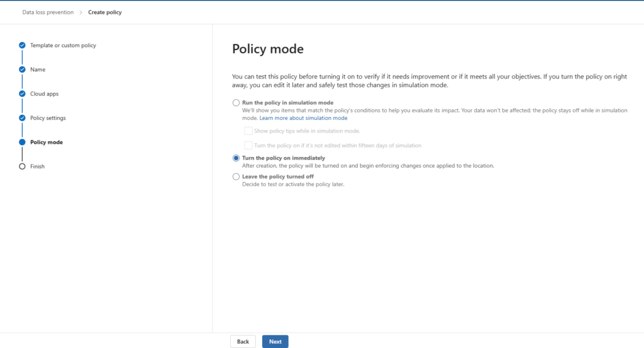The width and height of the screenshot is (644, 348).
Task: Click the Policy mode current step dot
Action: (x=22, y=142)
